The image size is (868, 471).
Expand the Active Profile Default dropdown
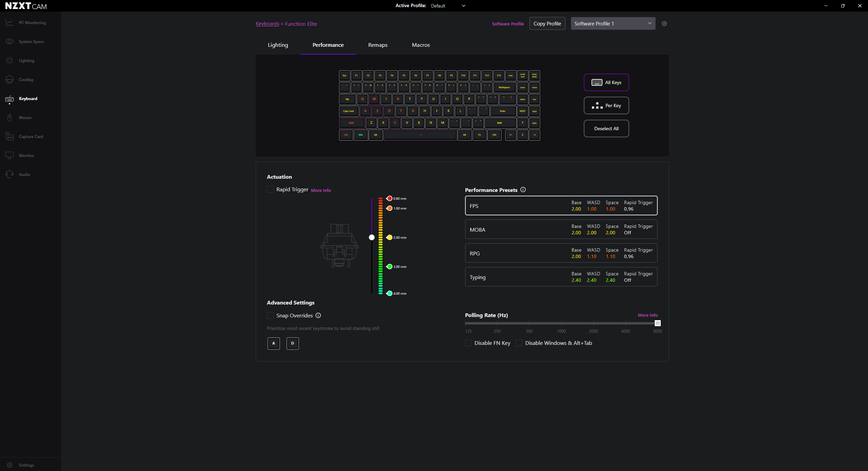448,6
